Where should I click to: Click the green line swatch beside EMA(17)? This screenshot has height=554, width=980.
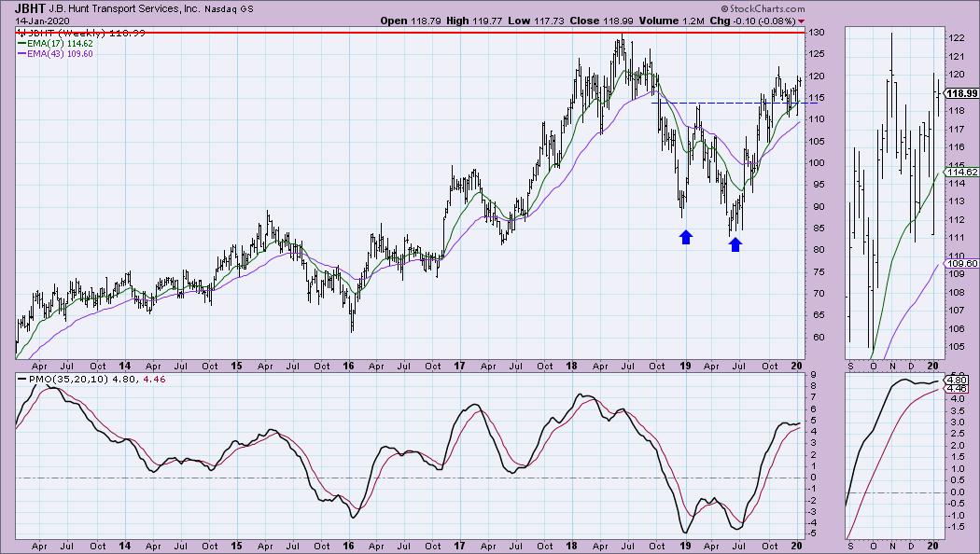click(x=21, y=44)
